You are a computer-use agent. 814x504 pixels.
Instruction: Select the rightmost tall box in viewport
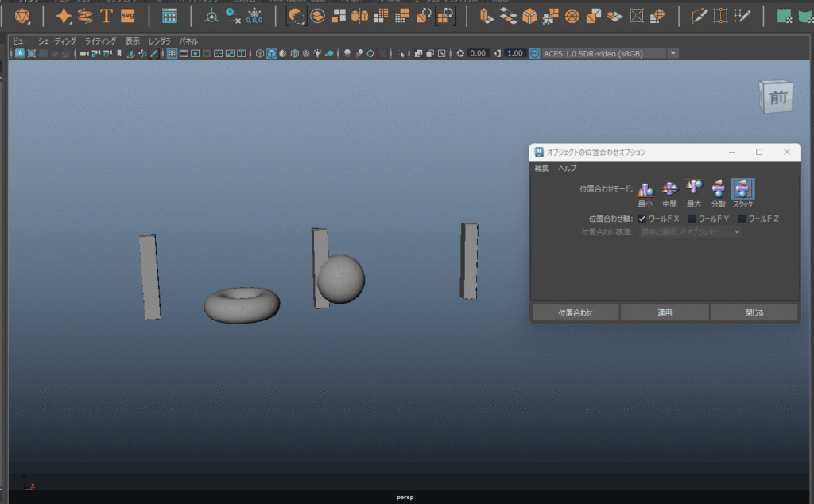click(x=469, y=261)
